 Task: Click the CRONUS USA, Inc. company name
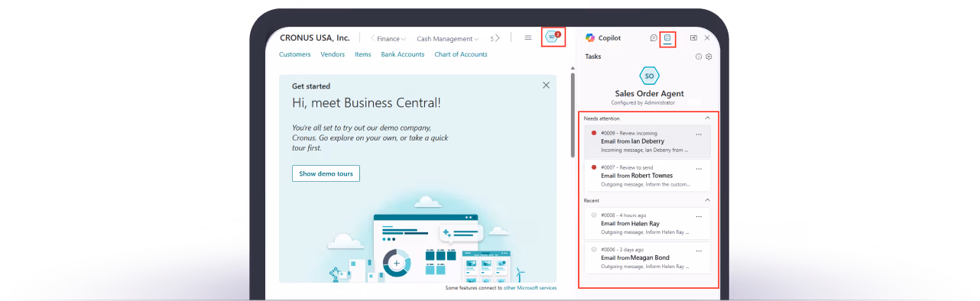(315, 37)
